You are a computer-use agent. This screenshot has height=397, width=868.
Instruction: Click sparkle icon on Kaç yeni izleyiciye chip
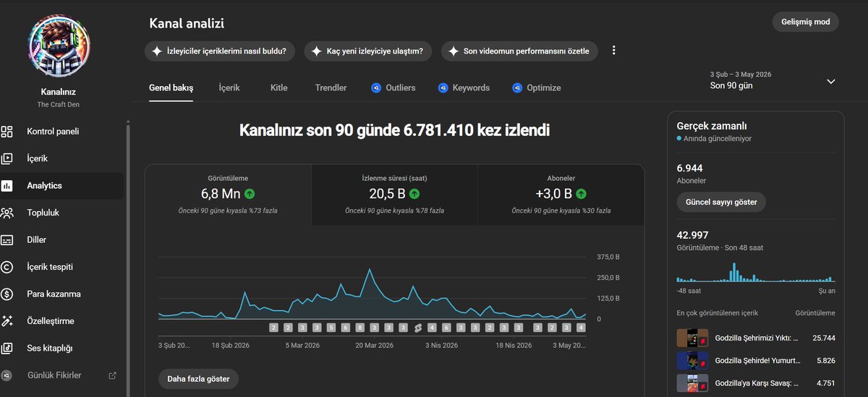click(316, 51)
